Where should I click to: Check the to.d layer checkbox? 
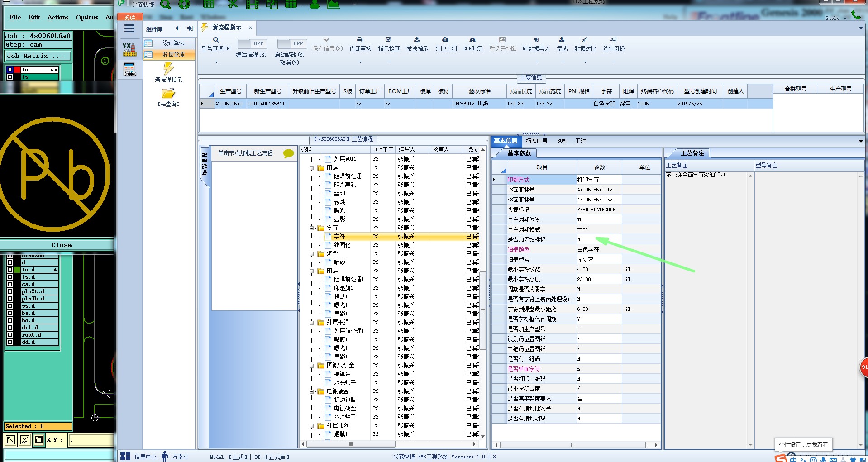pyautogui.click(x=10, y=270)
